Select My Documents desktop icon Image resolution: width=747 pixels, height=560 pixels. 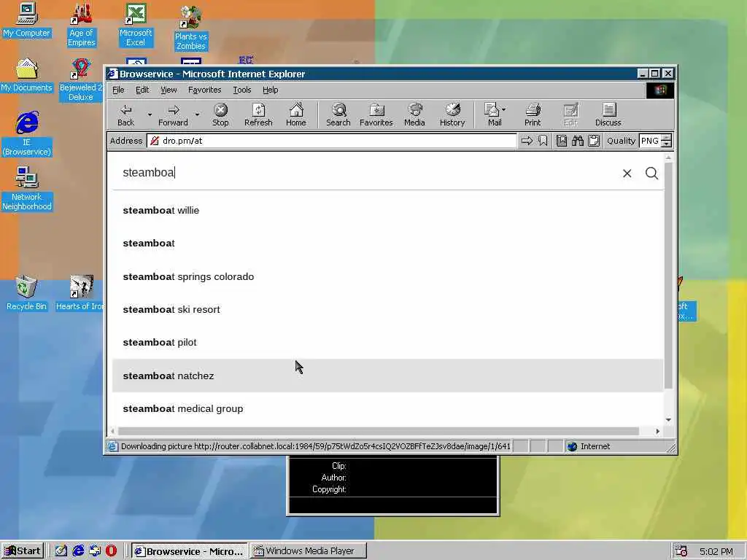26,75
